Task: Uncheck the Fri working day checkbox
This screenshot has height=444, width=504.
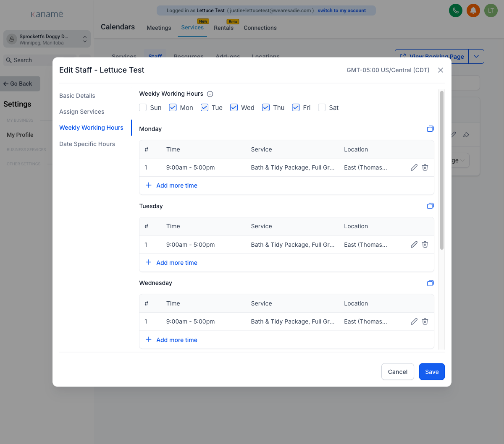Action: 296,107
